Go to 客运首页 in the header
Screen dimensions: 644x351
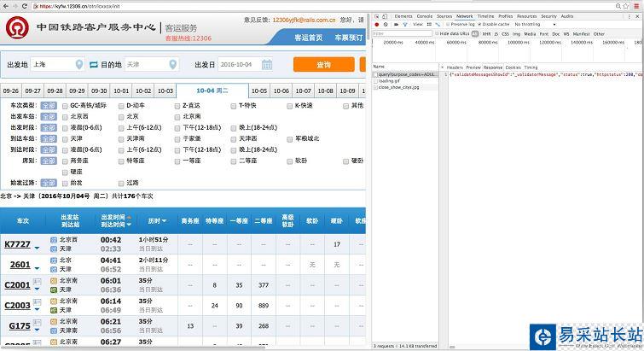click(x=309, y=38)
